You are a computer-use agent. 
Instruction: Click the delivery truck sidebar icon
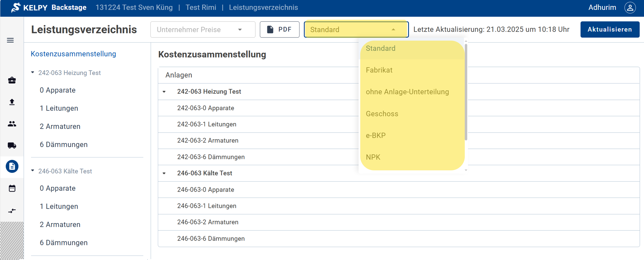pos(12,145)
